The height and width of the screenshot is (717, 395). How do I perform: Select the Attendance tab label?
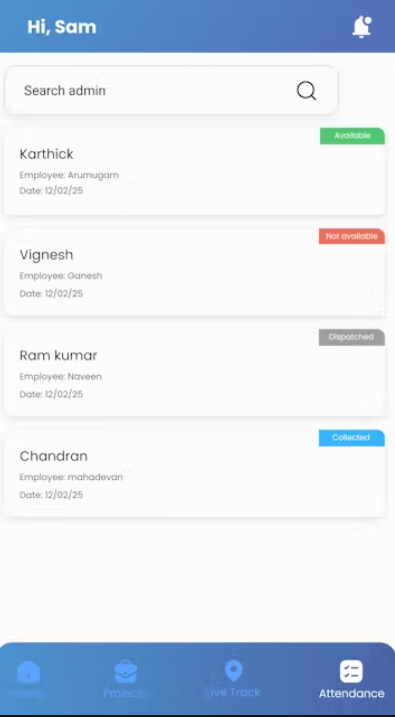[x=351, y=693]
